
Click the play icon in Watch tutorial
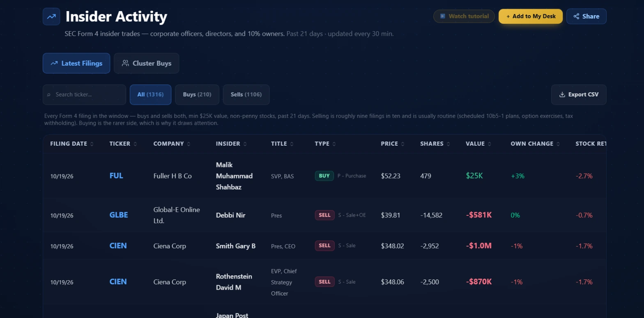443,16
